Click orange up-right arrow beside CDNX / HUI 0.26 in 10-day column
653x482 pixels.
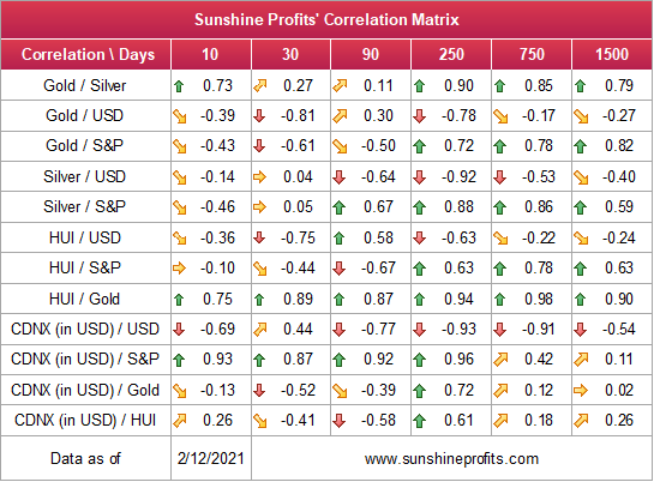pos(179,421)
